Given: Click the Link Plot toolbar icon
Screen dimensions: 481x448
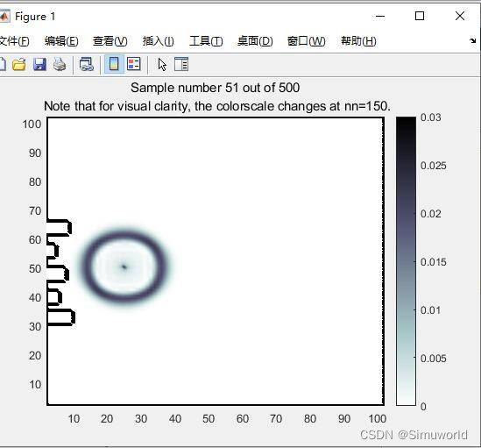Looking at the screenshot, I should click(x=86, y=65).
